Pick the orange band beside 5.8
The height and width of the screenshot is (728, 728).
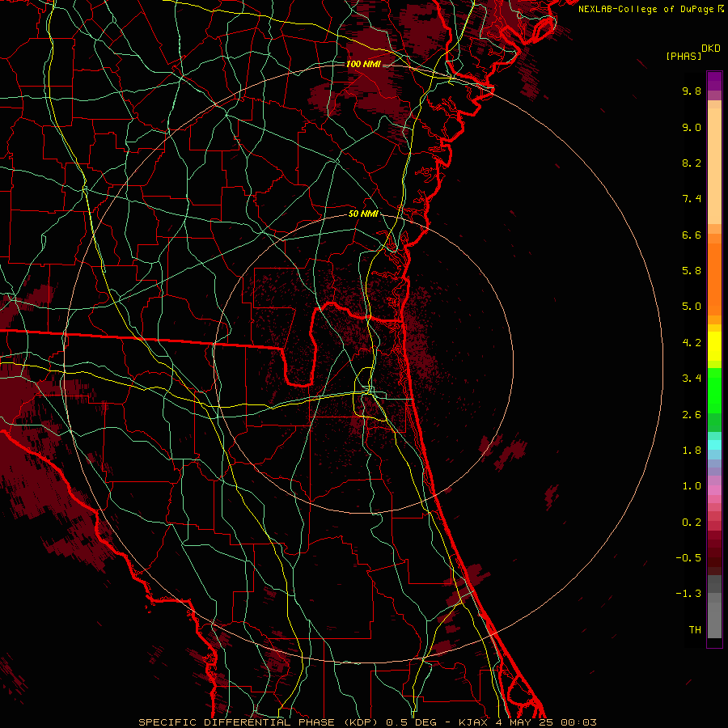pos(714,278)
